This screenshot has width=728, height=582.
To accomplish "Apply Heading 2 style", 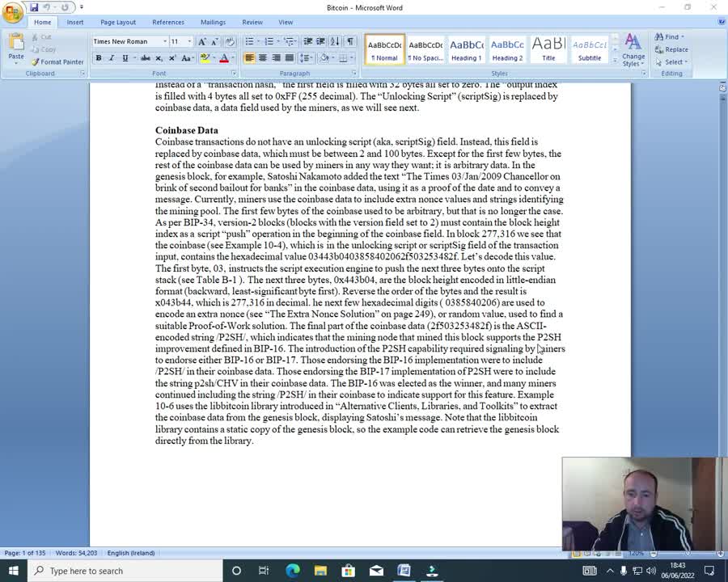I will coord(507,49).
